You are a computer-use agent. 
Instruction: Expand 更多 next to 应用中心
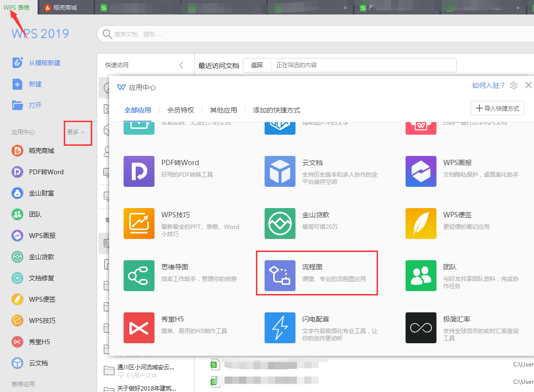76,132
